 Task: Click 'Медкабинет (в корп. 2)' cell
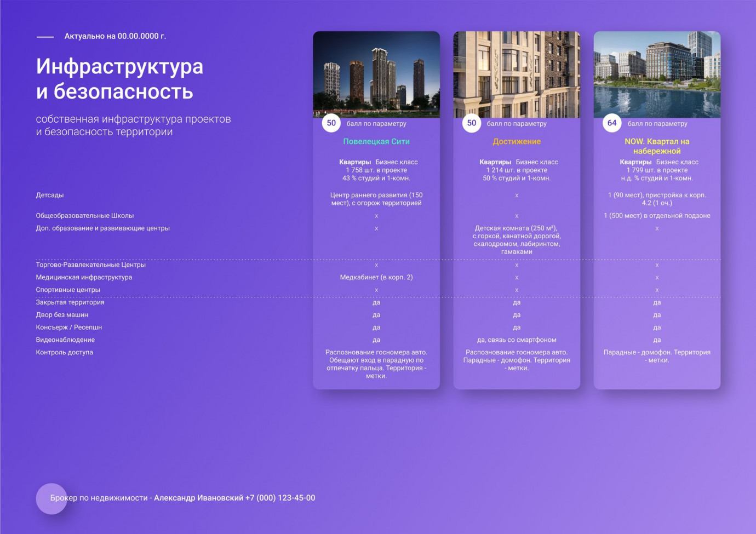[376, 277]
